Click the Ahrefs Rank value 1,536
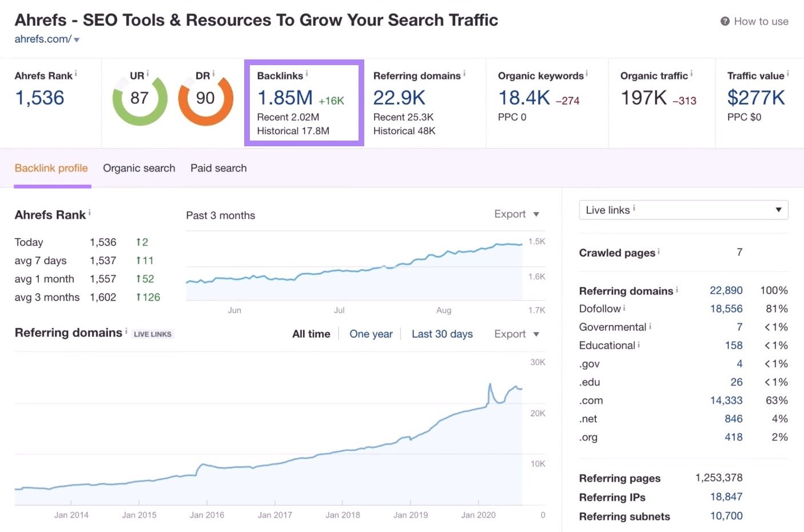 pyautogui.click(x=39, y=98)
